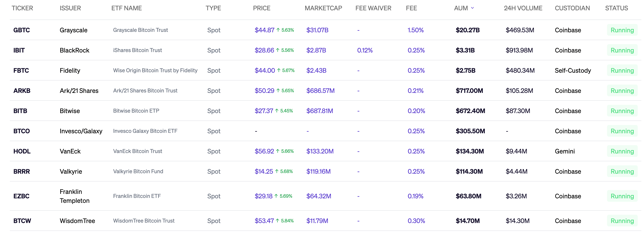Screen dimensions: 644x232
Task: Click IBIT's 0.12% fee waiver link
Action: pos(365,50)
